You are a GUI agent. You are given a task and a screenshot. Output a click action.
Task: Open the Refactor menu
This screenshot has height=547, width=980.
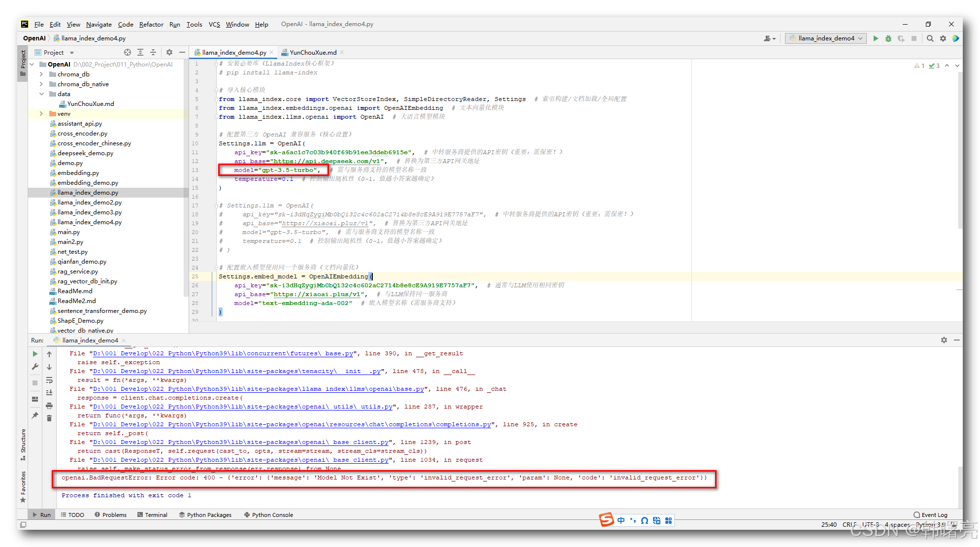[151, 24]
